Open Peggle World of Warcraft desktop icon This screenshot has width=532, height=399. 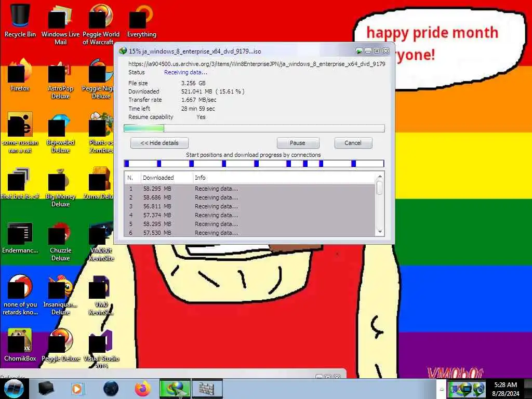coord(101,24)
